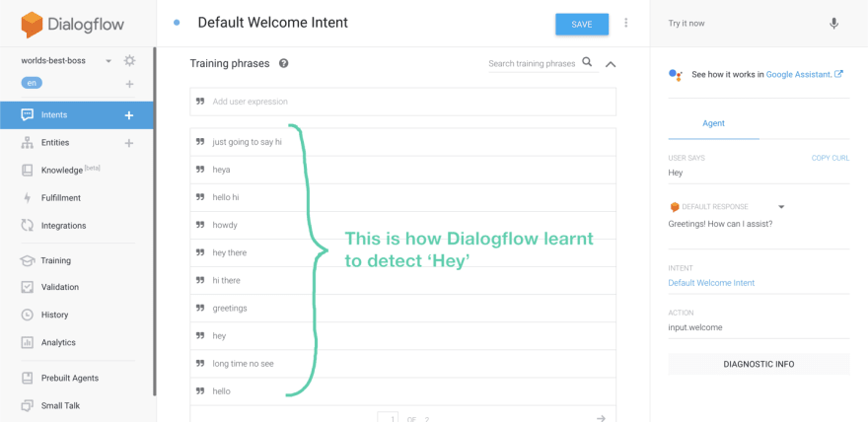Select the 'heya' training phrase
Image resolution: width=868 pixels, height=422 pixels.
point(403,170)
